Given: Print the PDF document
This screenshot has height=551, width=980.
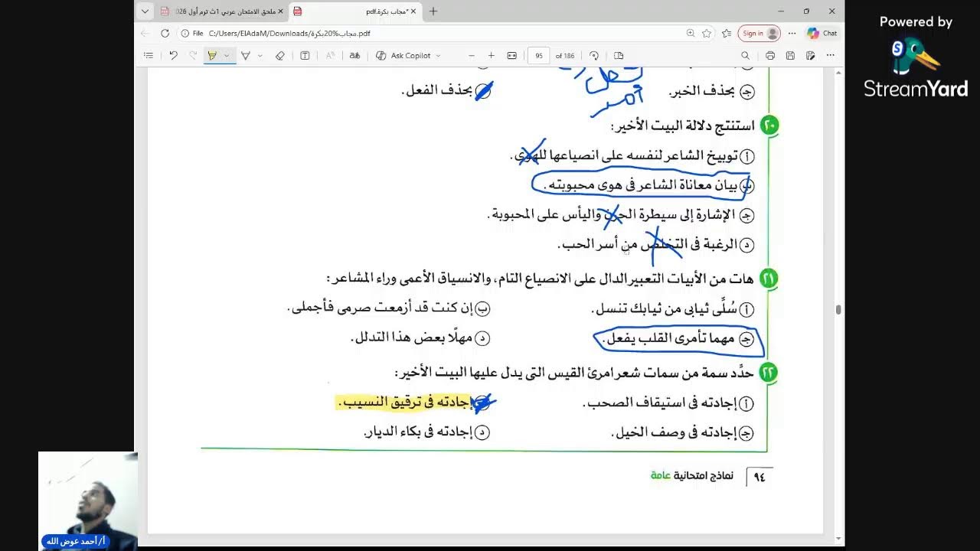Looking at the screenshot, I should click(x=770, y=56).
